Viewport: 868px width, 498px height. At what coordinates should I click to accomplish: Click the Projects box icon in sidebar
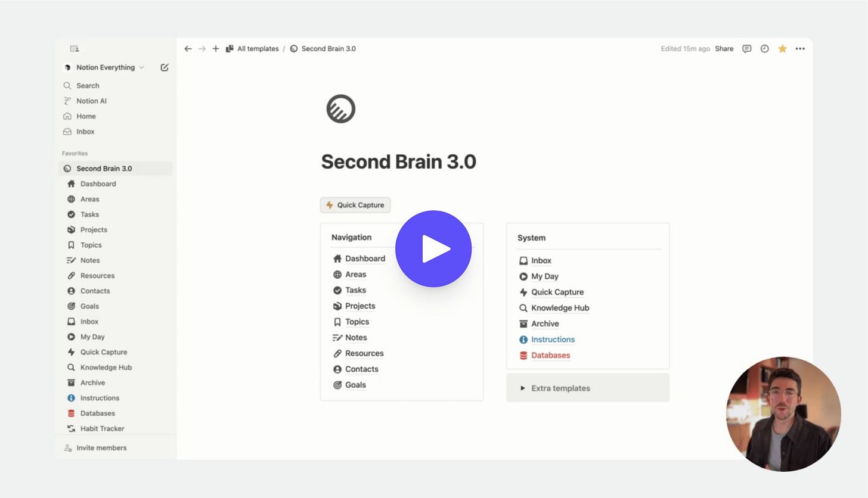click(71, 230)
